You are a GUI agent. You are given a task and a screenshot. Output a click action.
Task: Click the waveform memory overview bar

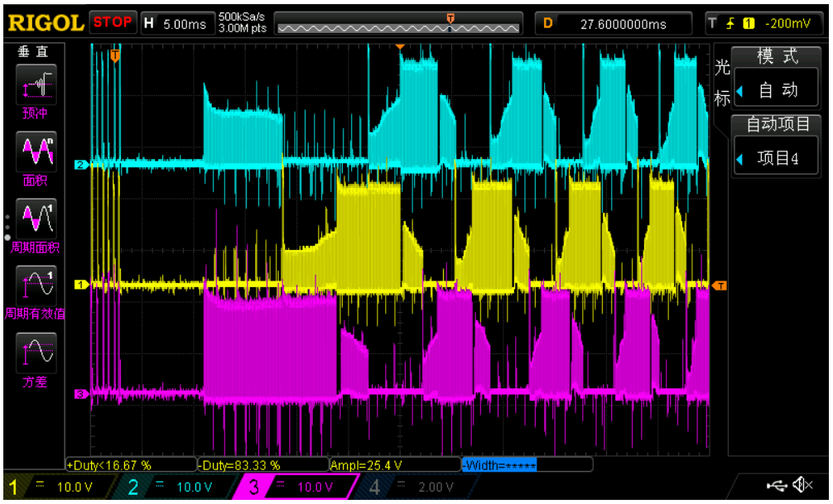[x=398, y=25]
